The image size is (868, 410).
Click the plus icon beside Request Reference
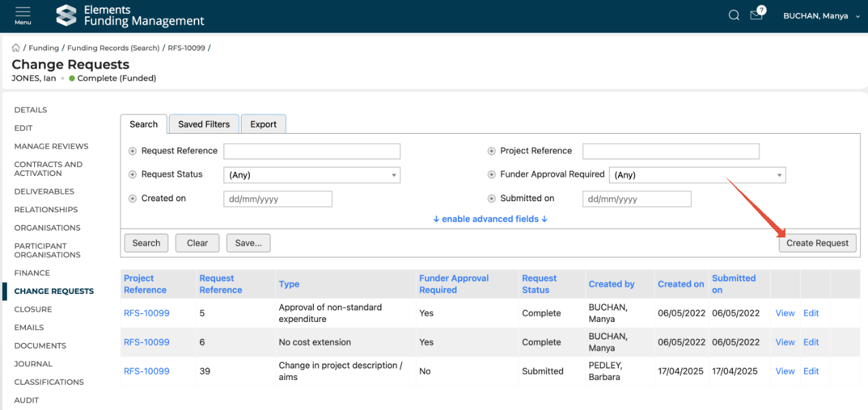tap(132, 151)
